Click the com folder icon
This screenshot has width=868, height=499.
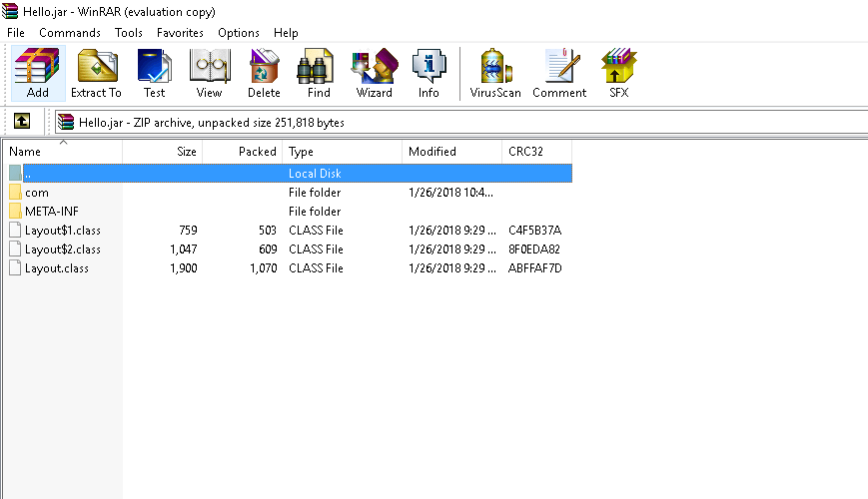[16, 193]
